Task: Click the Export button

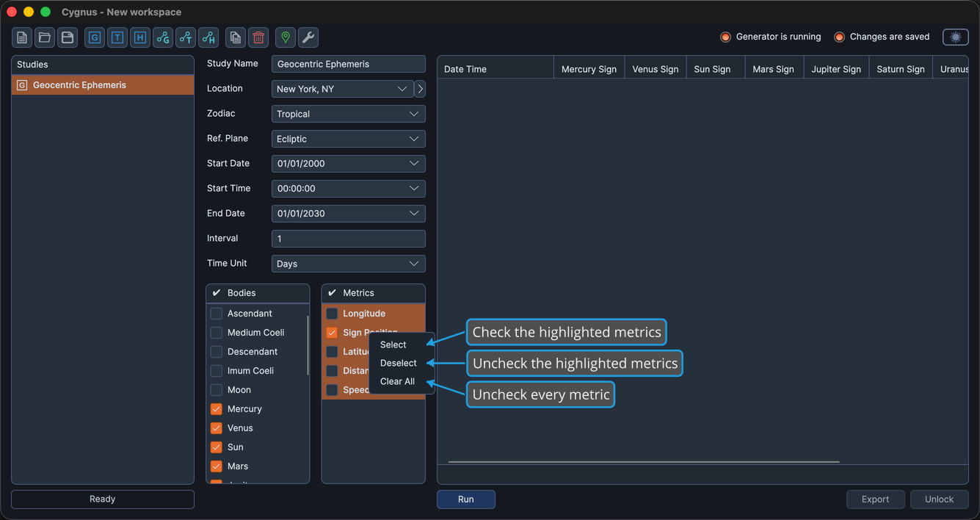Action: [x=876, y=499]
